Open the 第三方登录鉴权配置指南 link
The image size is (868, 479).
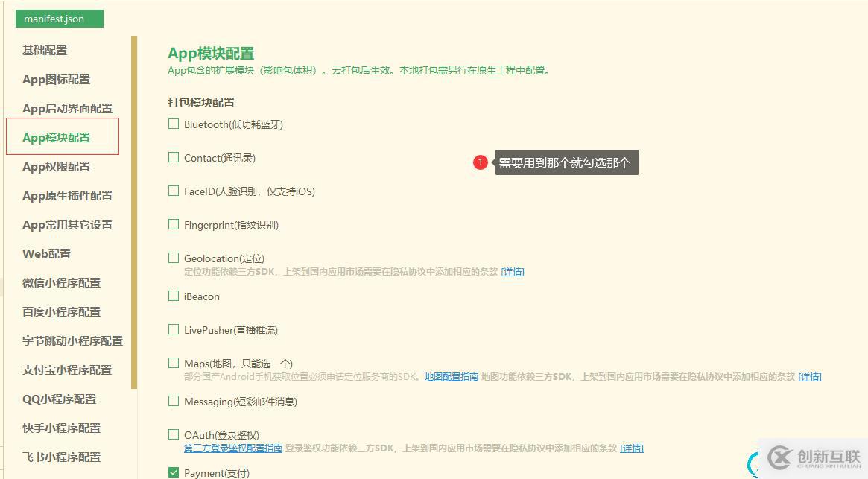tap(233, 448)
